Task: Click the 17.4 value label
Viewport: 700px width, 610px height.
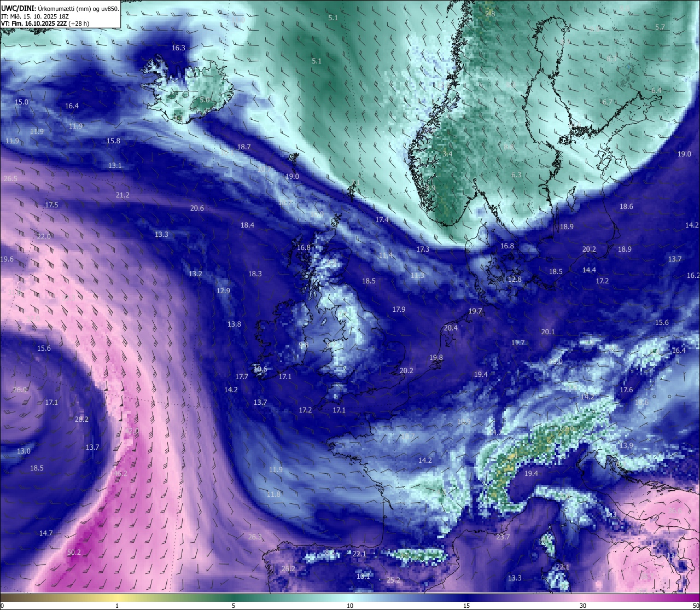Action: (x=382, y=220)
